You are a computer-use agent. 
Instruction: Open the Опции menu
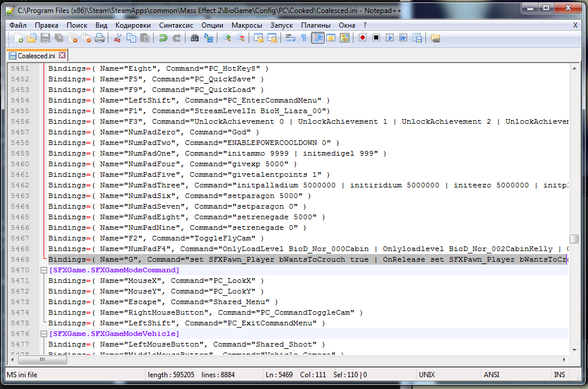tap(212, 25)
